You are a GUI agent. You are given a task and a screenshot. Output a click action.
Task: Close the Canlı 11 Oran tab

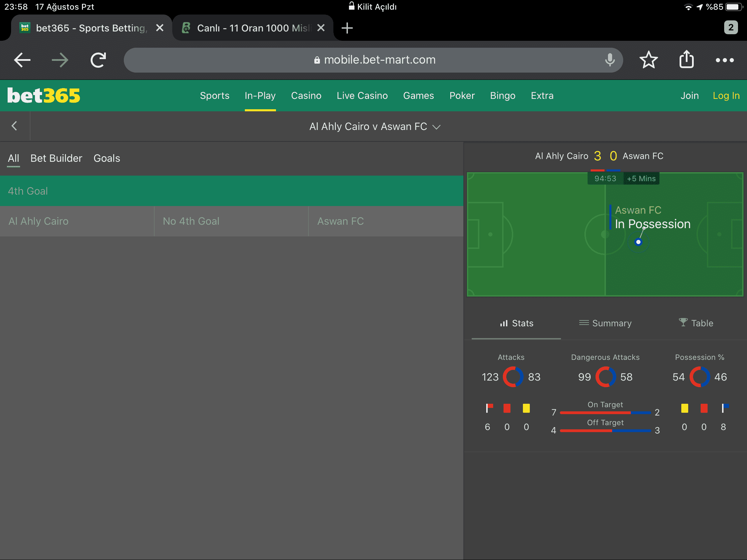pos(321,28)
